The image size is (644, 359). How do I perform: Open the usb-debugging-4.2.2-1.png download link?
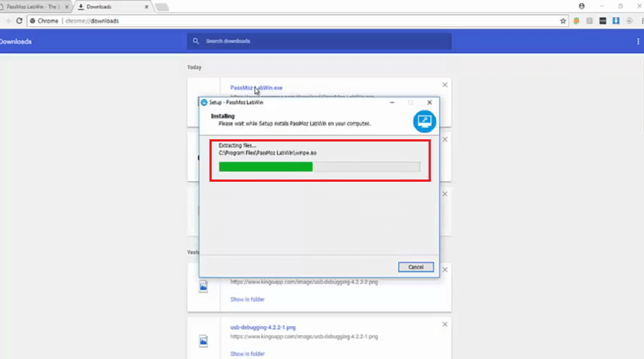(263, 328)
